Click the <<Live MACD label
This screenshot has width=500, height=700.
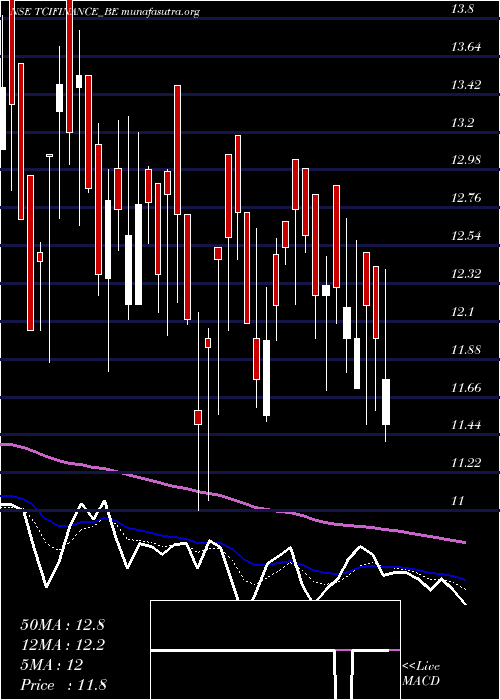coord(421,674)
